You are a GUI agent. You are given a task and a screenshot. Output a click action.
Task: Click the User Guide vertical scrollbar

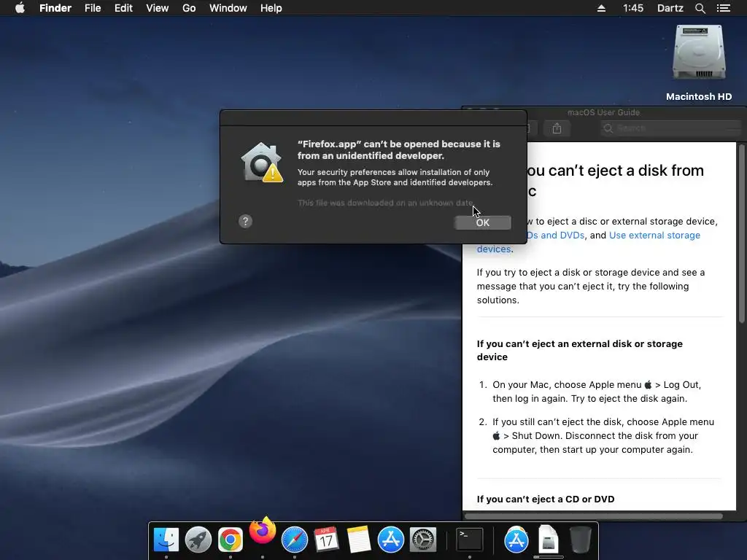coord(741,233)
